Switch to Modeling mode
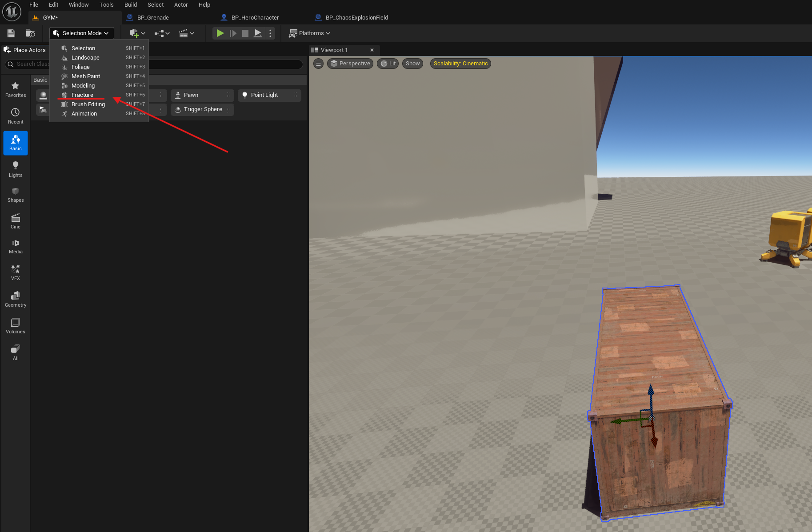The image size is (812, 532). click(99, 85)
